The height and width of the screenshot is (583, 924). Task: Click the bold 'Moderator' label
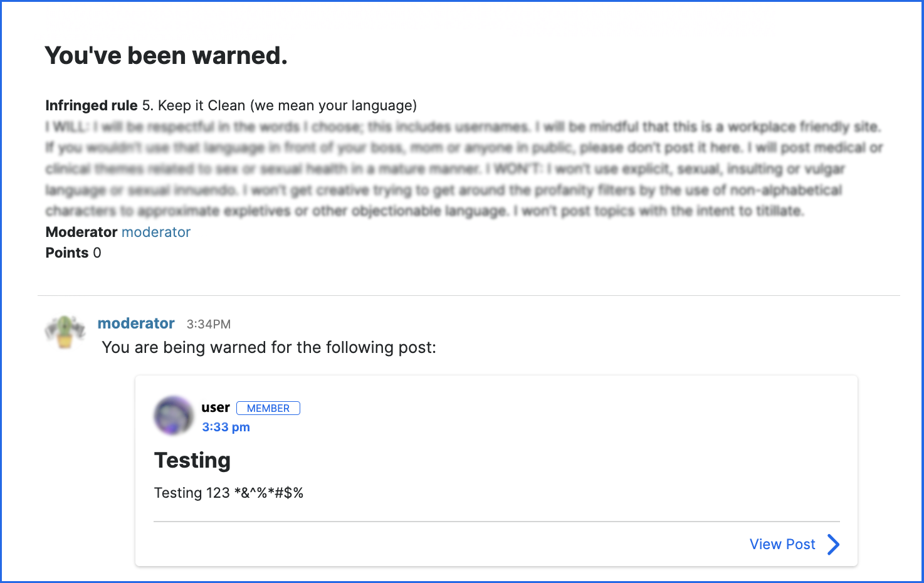coord(81,232)
